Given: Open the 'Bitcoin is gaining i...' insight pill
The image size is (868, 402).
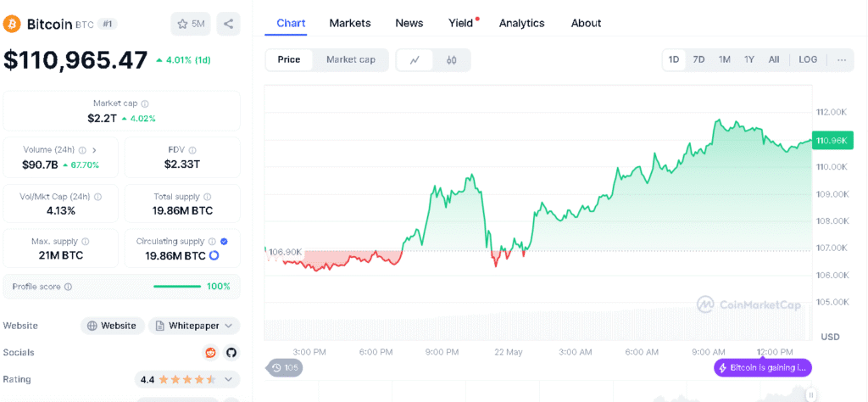Looking at the screenshot, I should tap(763, 368).
